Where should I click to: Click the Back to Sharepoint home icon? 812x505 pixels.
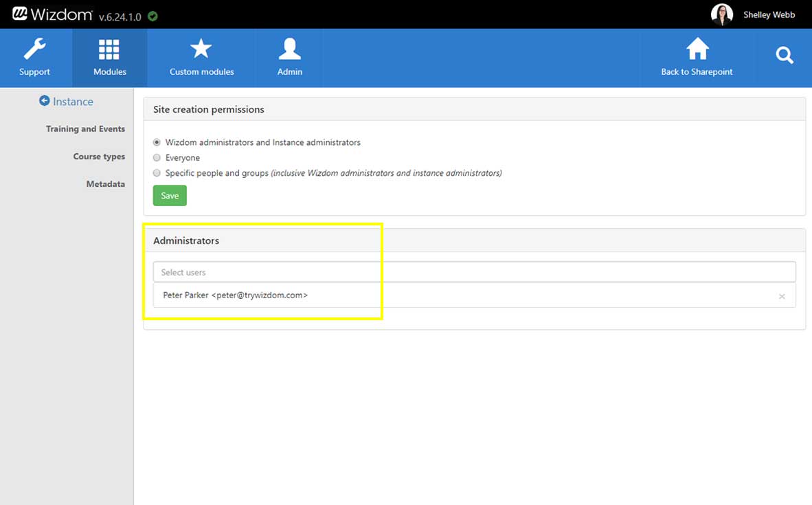click(x=697, y=49)
